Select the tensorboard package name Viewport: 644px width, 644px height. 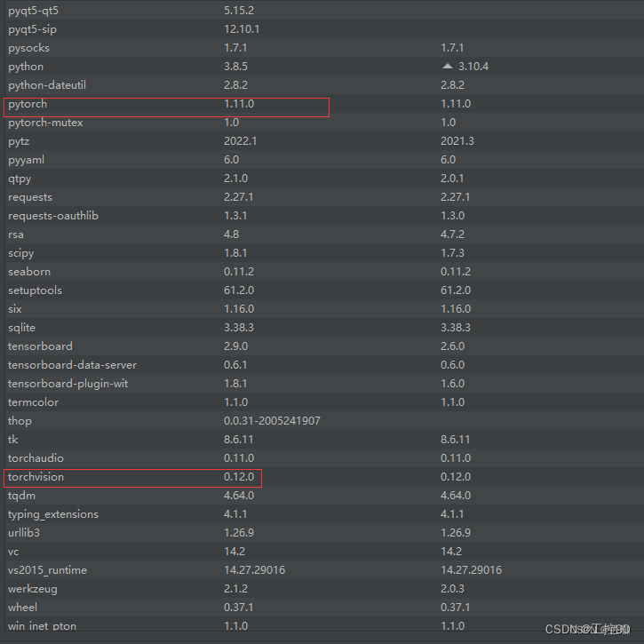(40, 346)
